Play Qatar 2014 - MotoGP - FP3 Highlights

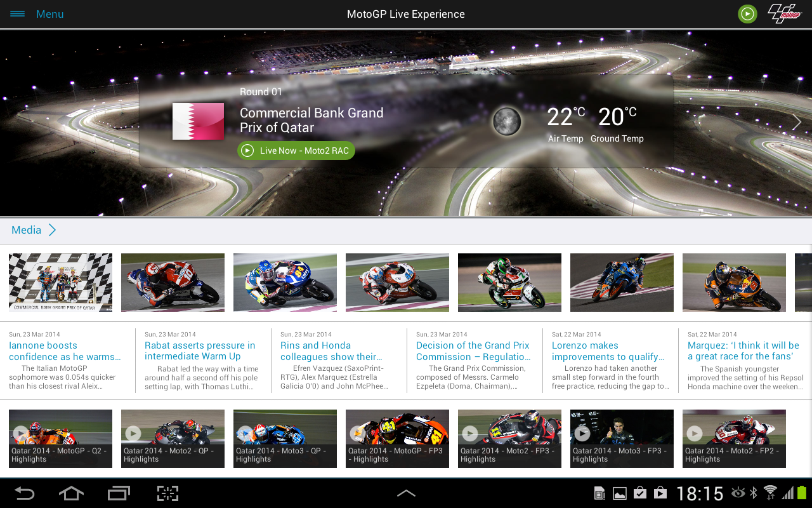[x=397, y=439]
